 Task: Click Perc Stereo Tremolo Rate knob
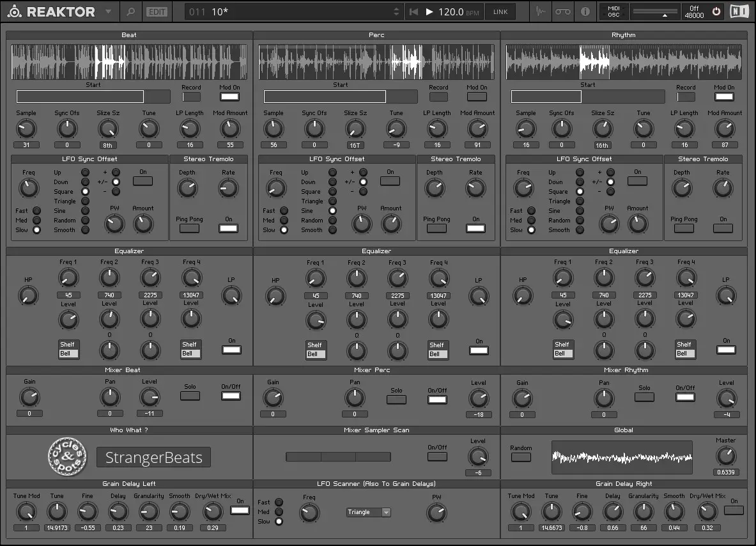tap(475, 188)
